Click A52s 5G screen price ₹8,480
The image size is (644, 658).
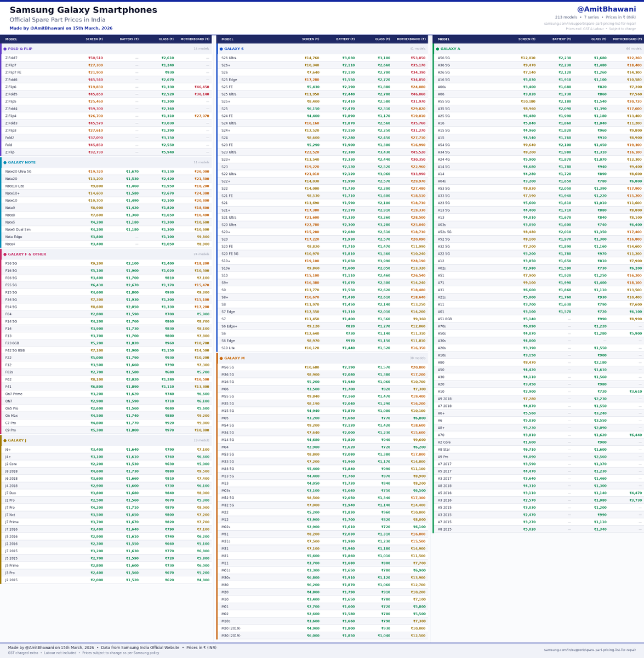click(x=529, y=232)
